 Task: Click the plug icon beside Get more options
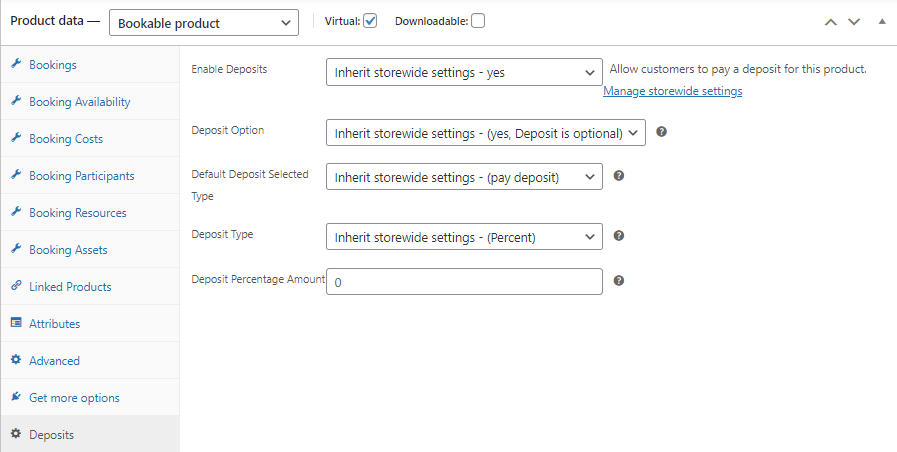tap(17, 398)
